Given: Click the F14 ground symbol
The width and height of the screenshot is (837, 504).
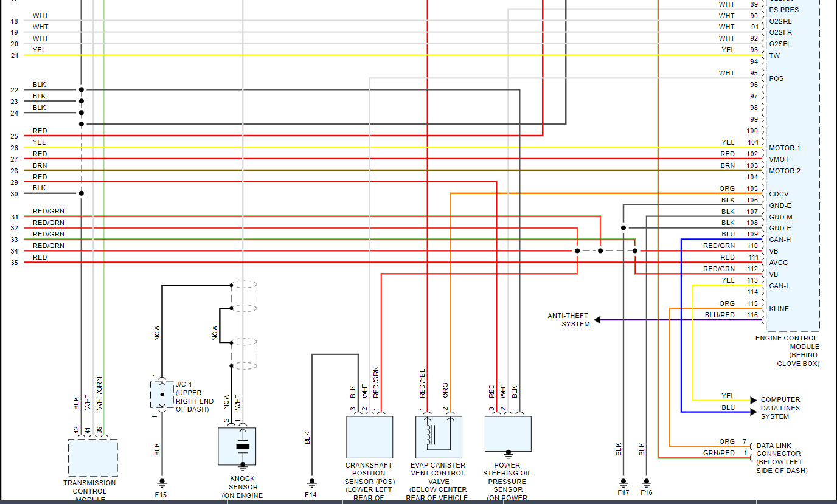Looking at the screenshot, I should [x=311, y=483].
